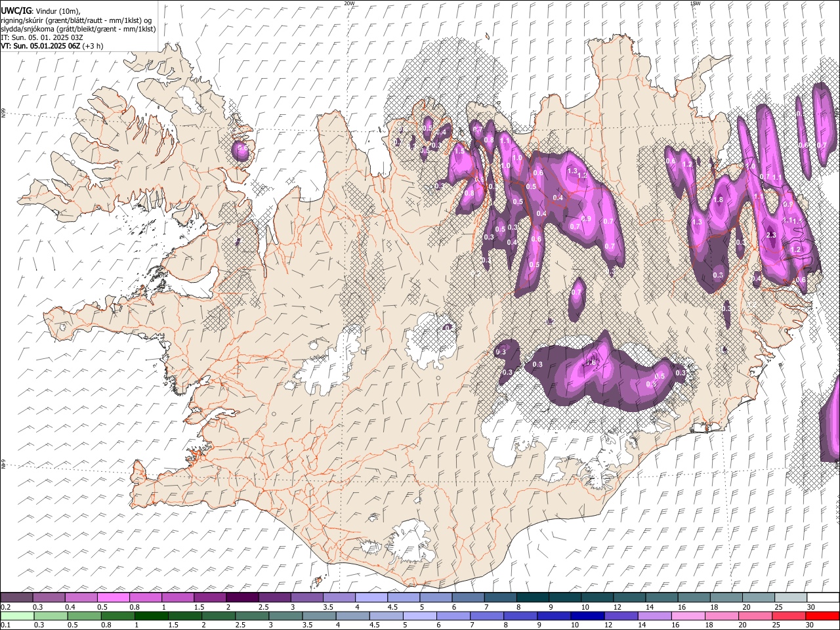The width and height of the screenshot is (840, 630).
Task: Pick the violet 12 swatch on the rain scale
Action: point(621,616)
